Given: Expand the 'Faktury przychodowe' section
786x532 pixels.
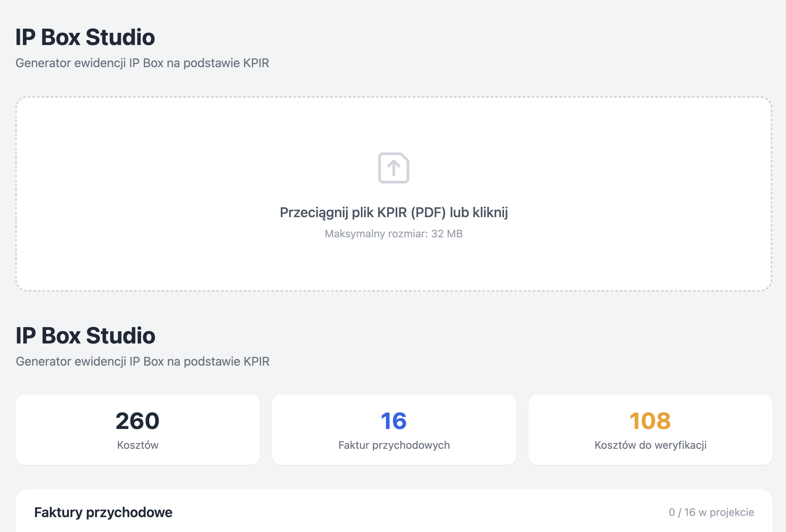Looking at the screenshot, I should 103,513.
